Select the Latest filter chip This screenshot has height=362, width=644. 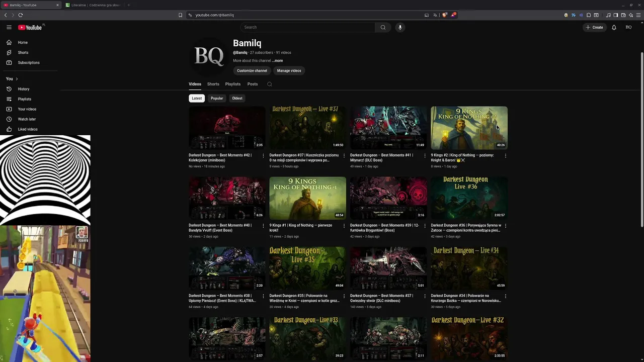tap(197, 98)
